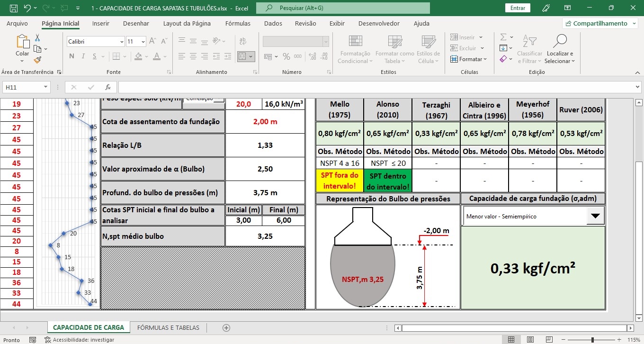Zoom in with the plus button
The image size is (644, 344).
pos(619,340)
